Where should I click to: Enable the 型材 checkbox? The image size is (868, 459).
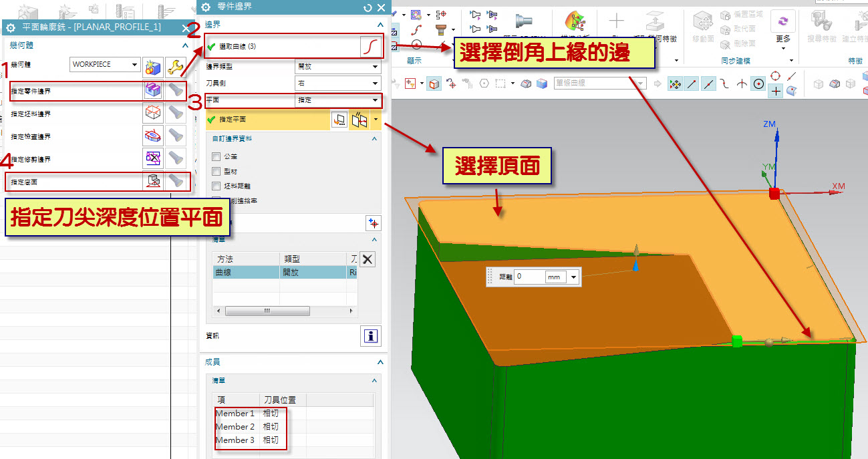coord(216,171)
